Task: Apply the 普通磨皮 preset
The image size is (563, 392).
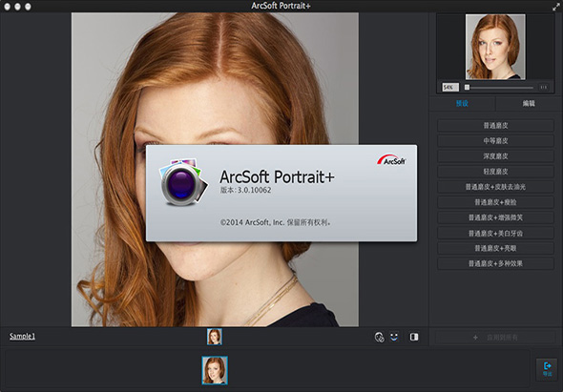Action: [495, 126]
